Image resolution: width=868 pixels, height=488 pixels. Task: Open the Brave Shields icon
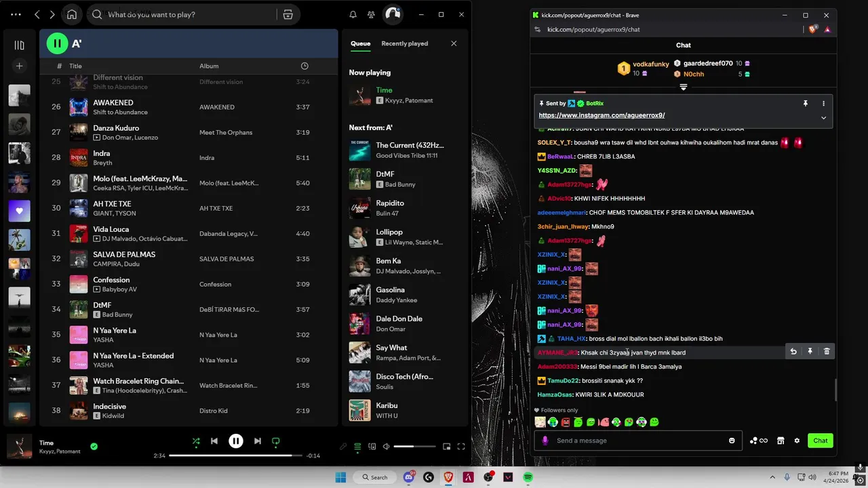(x=813, y=29)
